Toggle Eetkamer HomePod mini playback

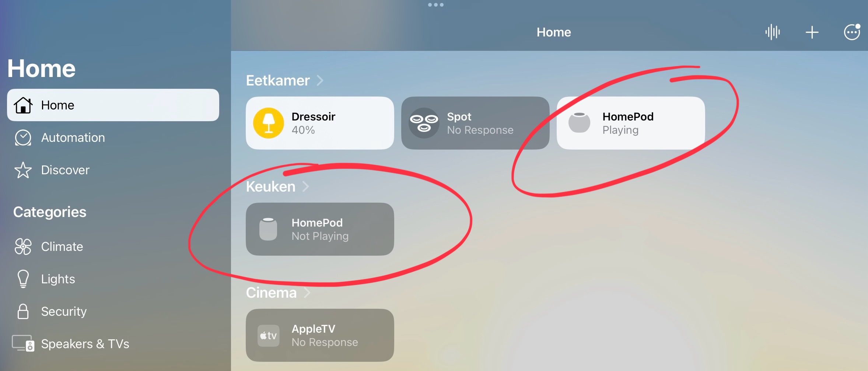pyautogui.click(x=631, y=123)
